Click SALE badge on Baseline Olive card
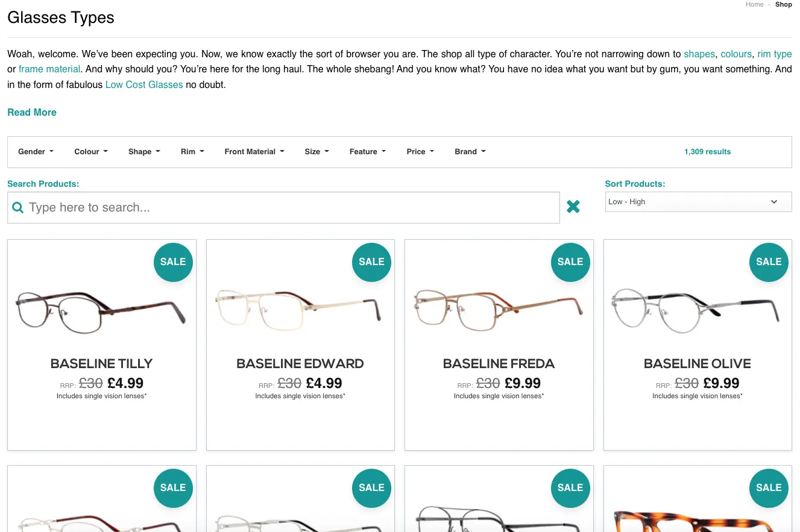Screen dimensions: 800x532 pyautogui.click(x=769, y=262)
